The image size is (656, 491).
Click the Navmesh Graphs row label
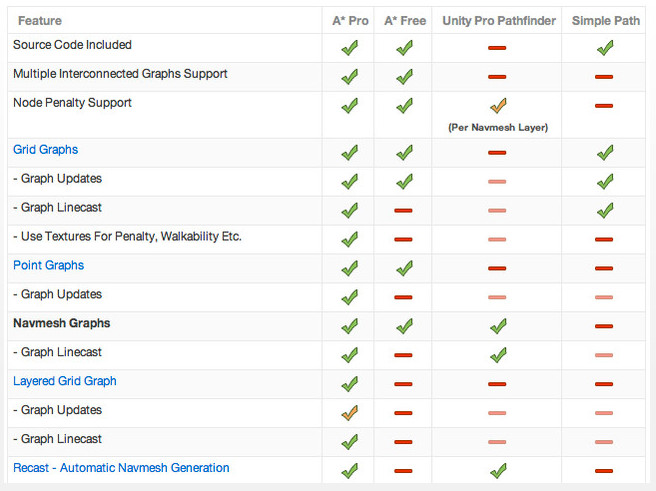pyautogui.click(x=62, y=323)
